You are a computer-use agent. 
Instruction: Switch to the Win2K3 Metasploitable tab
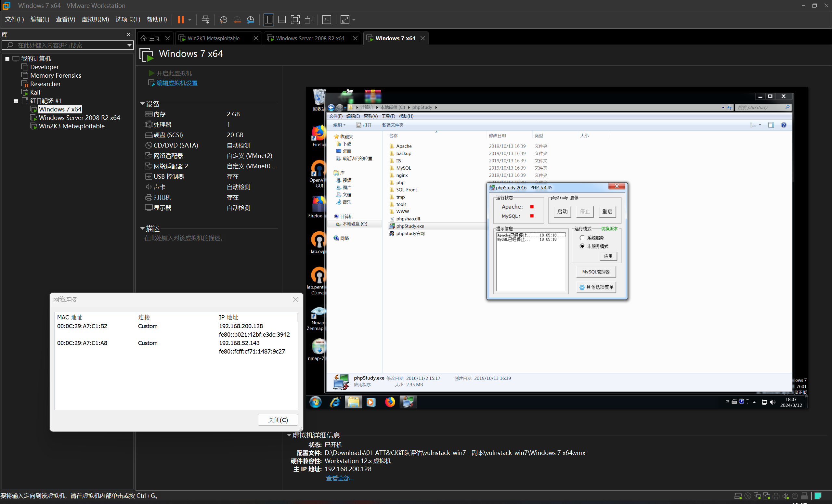(214, 38)
